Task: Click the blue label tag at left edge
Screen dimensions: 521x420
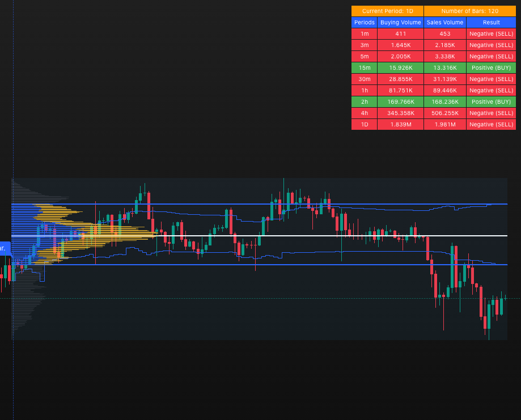Action: (5, 248)
